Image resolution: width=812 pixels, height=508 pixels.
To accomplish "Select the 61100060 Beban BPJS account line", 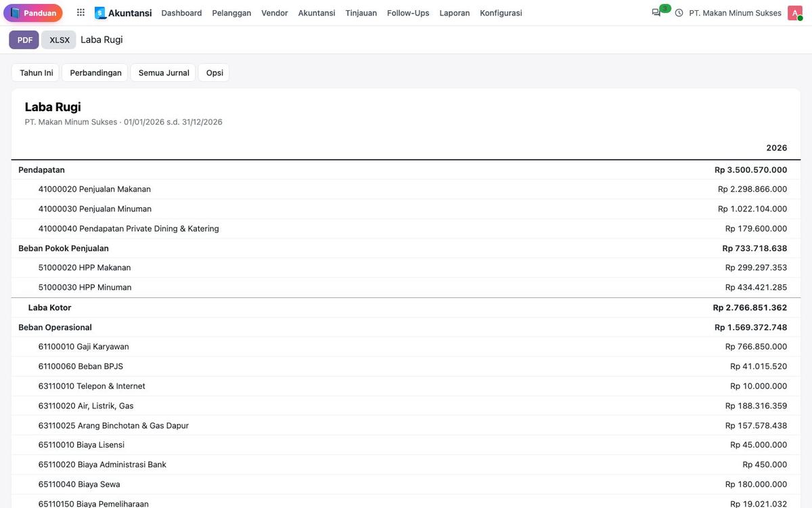I will (x=406, y=366).
